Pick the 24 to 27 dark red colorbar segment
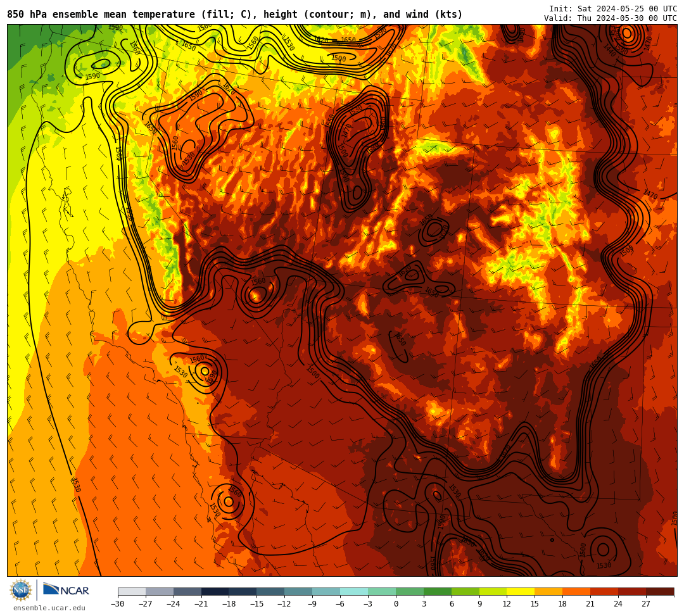 coord(633,591)
